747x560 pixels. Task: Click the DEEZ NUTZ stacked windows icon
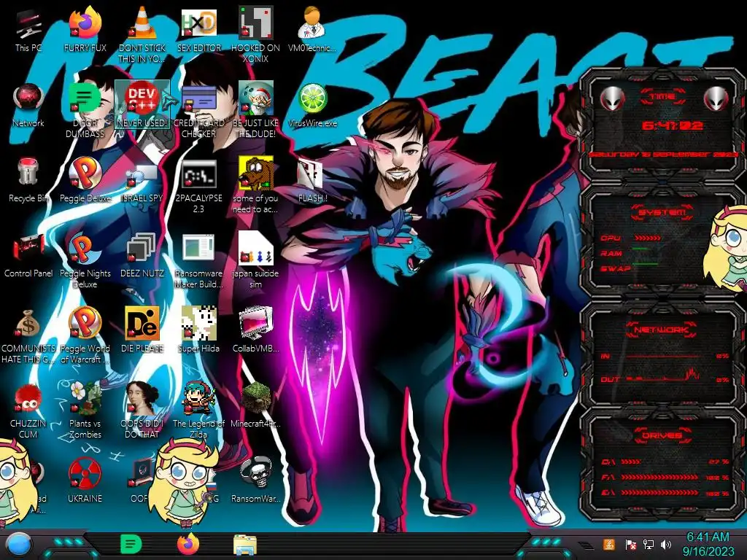142,255
